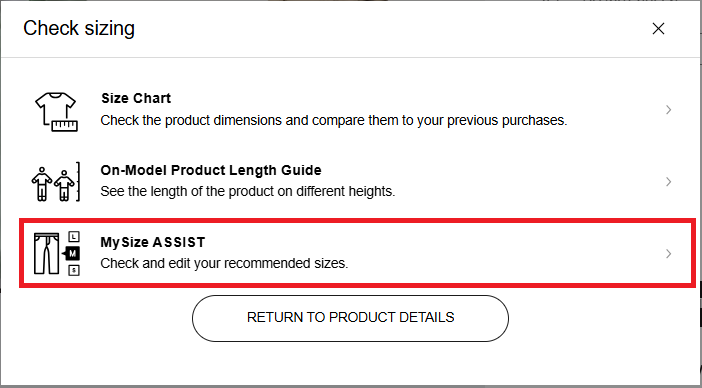The image size is (702, 388).
Task: Click the two standing figures length guide icon
Action: (53, 183)
